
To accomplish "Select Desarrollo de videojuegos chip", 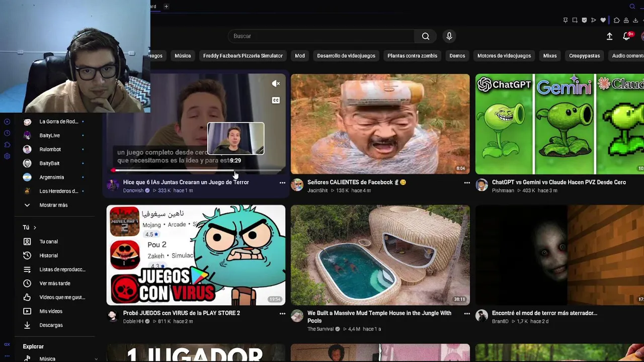I will (x=346, y=56).
